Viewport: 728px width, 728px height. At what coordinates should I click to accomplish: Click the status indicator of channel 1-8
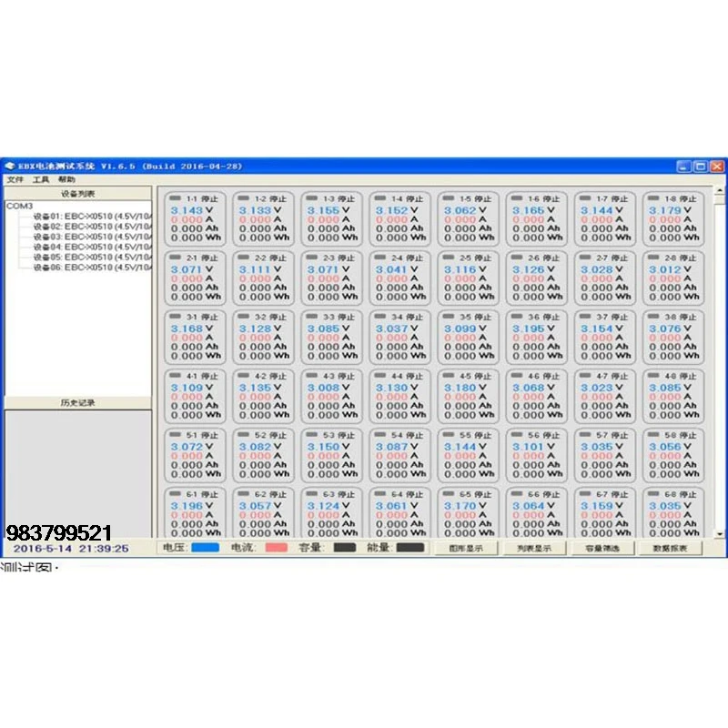click(653, 198)
